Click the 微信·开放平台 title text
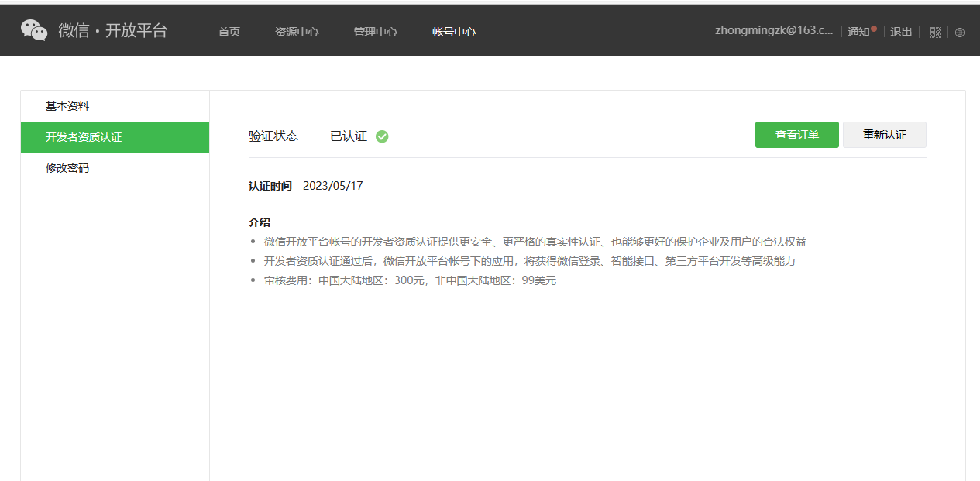 (113, 31)
